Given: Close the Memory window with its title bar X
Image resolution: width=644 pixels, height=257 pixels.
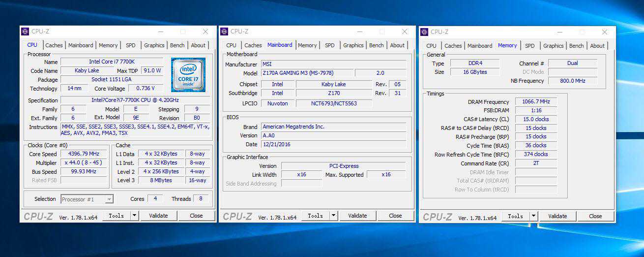Looking at the screenshot, I should 605,32.
